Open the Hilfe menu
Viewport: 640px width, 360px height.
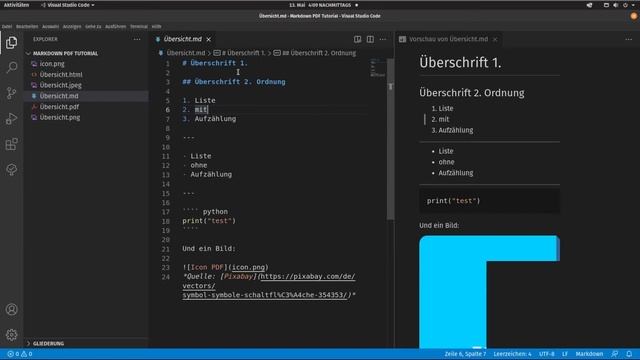156,27
